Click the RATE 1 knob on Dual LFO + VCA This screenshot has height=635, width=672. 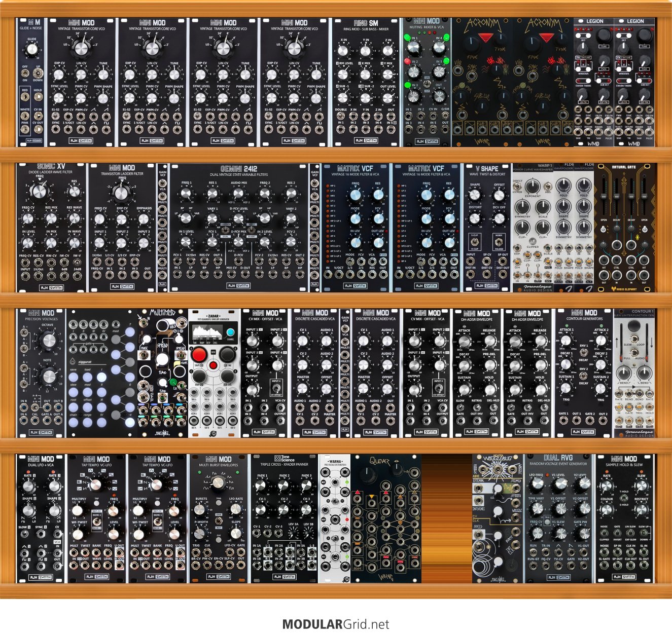(x=28, y=487)
